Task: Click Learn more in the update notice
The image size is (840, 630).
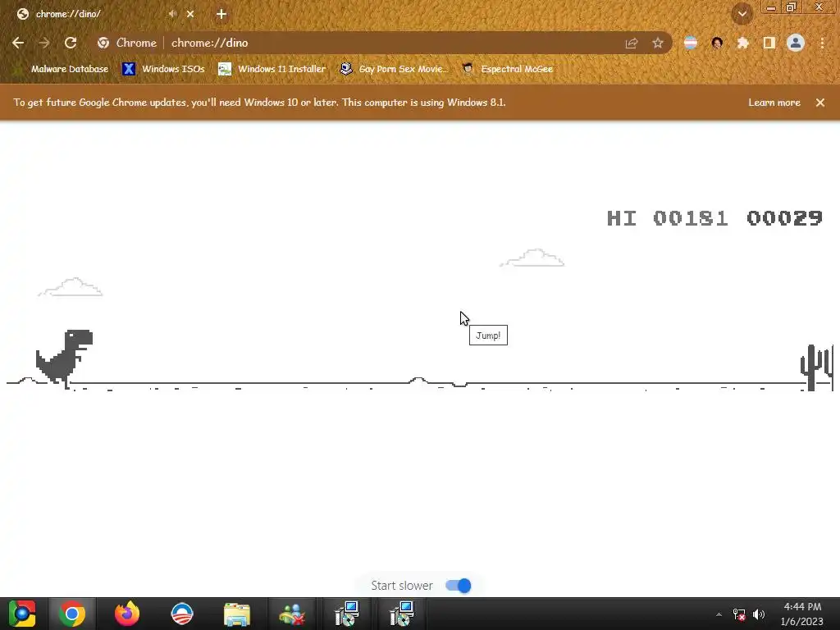Action: pos(774,103)
